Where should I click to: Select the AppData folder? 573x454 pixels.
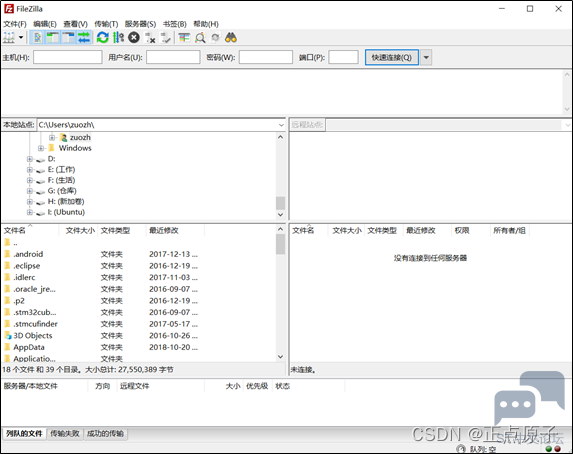click(29, 347)
